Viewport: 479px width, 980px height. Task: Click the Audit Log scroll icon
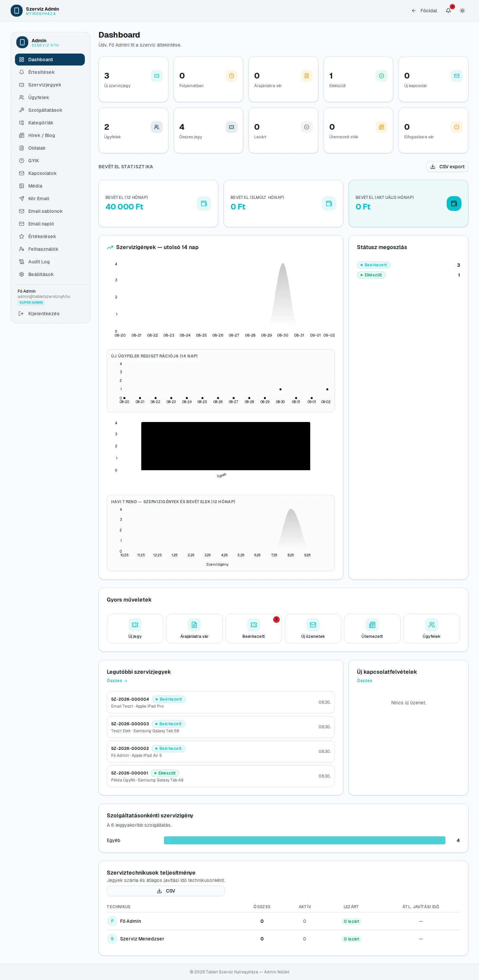pos(22,262)
